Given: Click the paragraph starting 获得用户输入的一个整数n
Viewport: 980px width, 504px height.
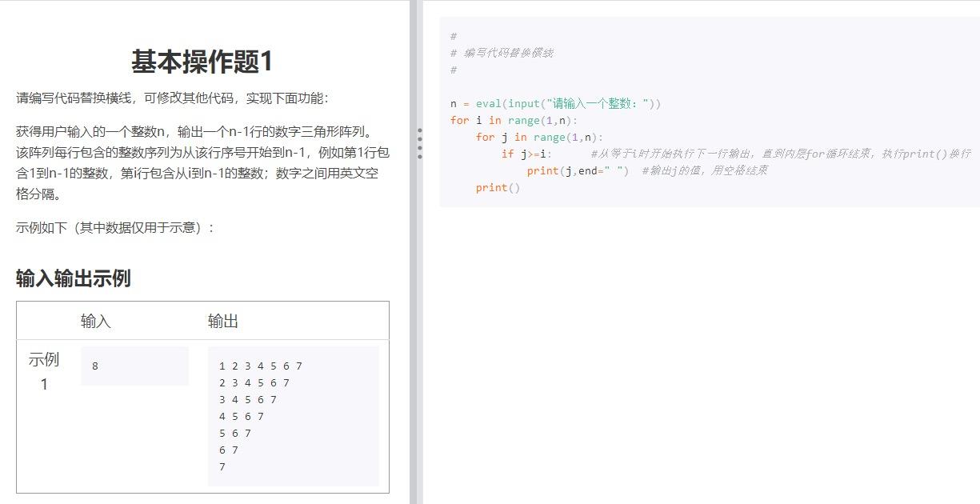Looking at the screenshot, I should (x=202, y=162).
